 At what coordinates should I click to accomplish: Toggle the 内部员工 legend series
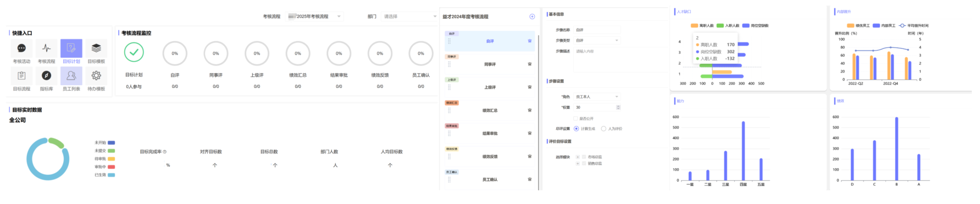pyautogui.click(x=884, y=26)
